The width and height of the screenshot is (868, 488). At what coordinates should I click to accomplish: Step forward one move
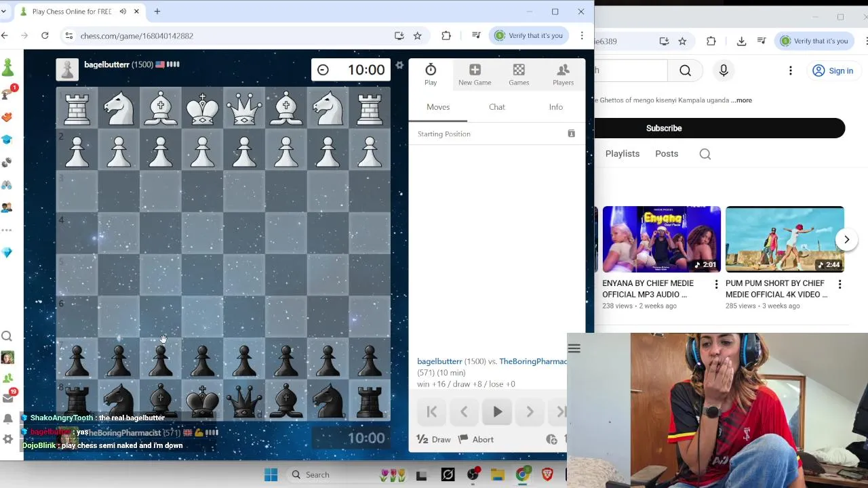pyautogui.click(x=530, y=411)
